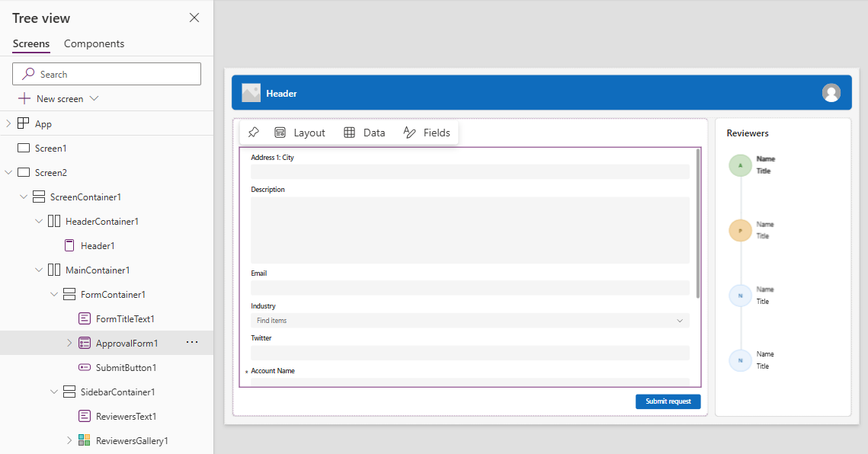Click the ReviewersText1 label icon

84,416
